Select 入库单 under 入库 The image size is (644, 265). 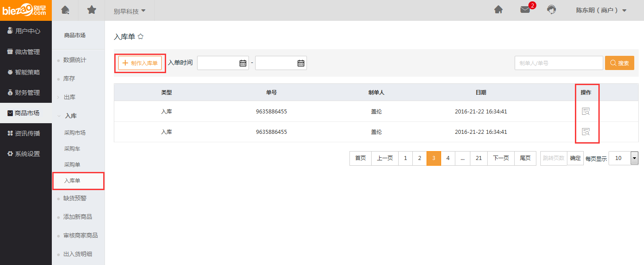pos(72,181)
